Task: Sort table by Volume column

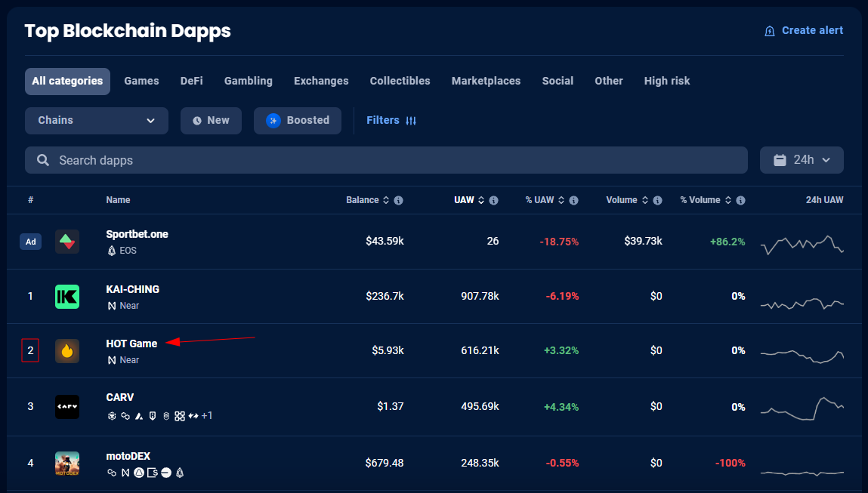Action: [x=627, y=200]
